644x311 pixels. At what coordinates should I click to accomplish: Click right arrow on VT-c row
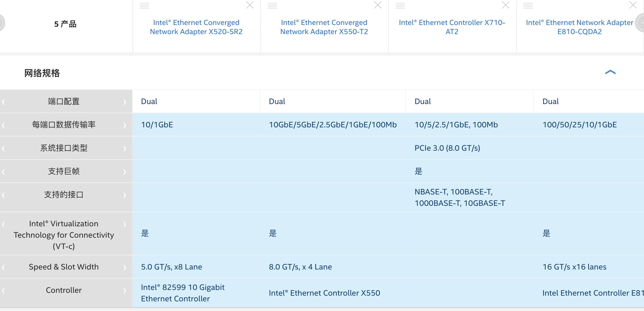[125, 224]
